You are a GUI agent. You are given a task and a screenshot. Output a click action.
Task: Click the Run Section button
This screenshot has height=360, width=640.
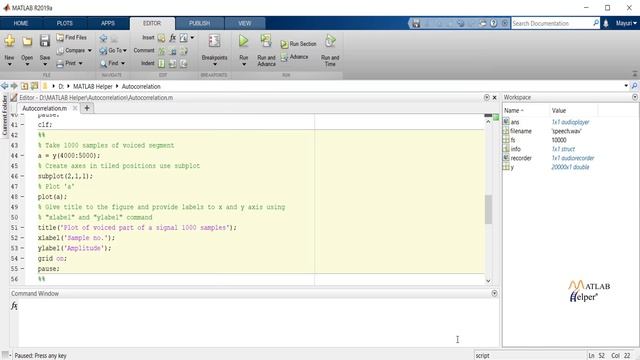298,44
